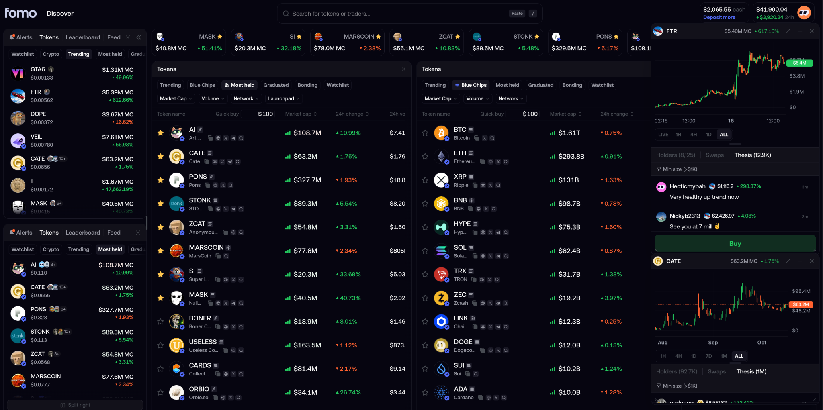
Task: Click the edit pencil on CATE chart header
Action: point(788,261)
